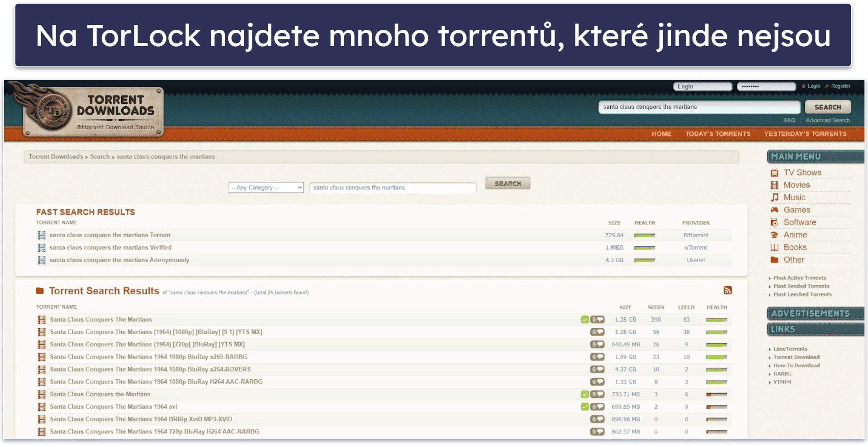Open LimeTorrents link
The height and width of the screenshot is (447, 868).
click(790, 349)
